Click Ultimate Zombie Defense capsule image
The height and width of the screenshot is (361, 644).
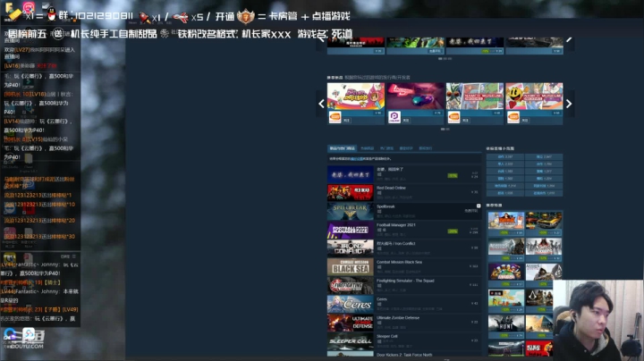(351, 323)
